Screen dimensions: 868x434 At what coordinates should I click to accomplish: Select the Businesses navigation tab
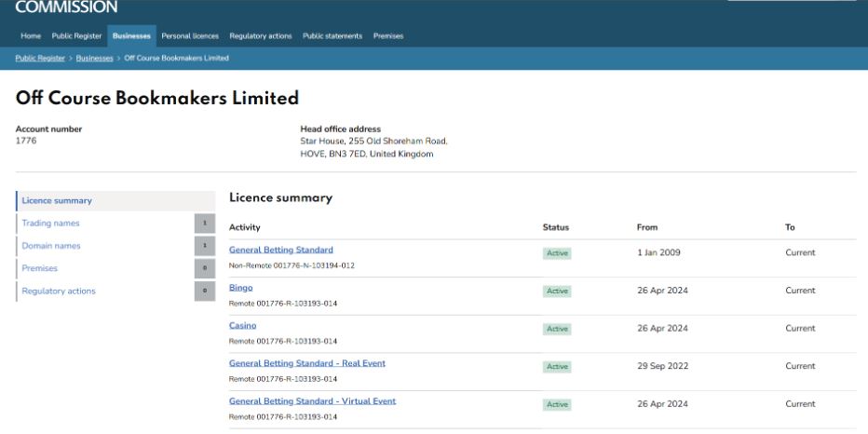pyautogui.click(x=131, y=36)
